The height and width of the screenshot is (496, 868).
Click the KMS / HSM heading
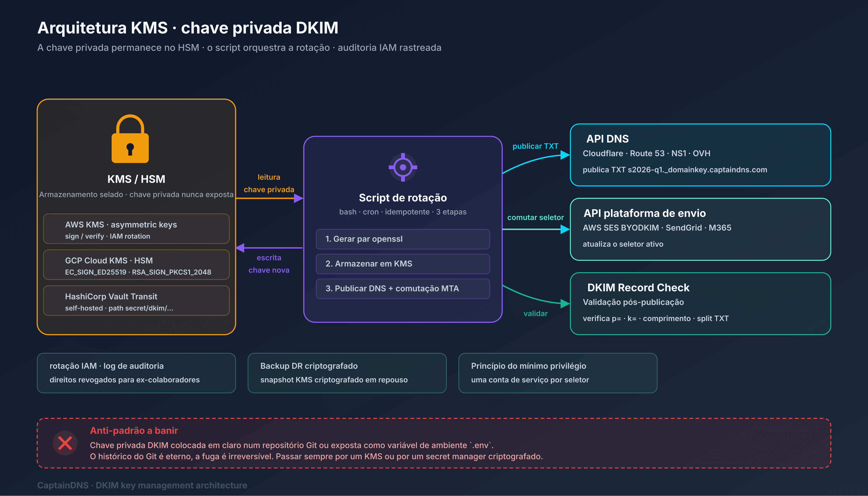tap(136, 179)
